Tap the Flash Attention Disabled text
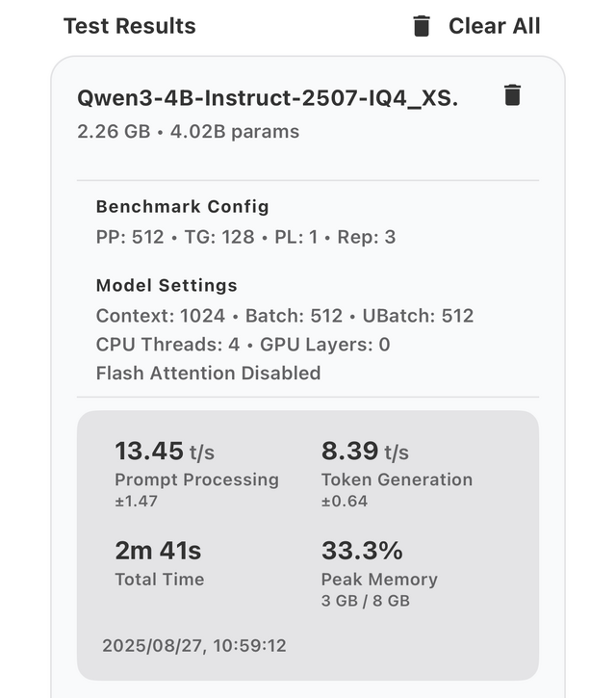 (208, 374)
